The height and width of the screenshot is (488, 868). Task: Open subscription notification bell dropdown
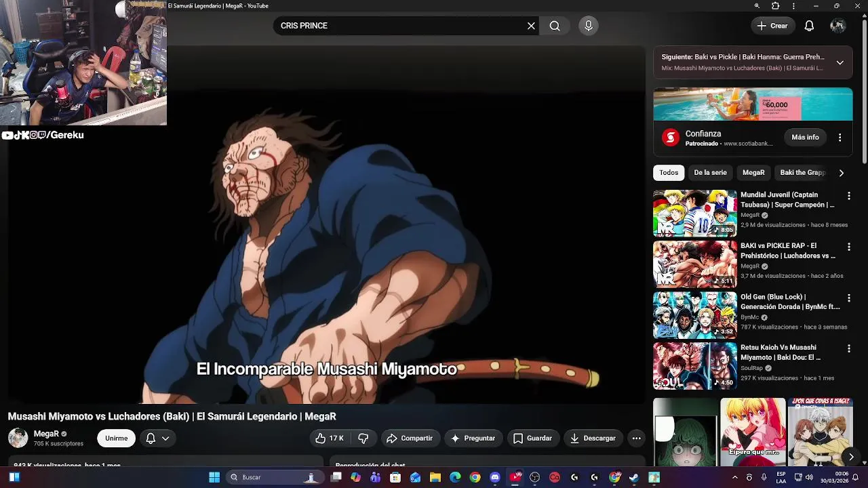157,438
